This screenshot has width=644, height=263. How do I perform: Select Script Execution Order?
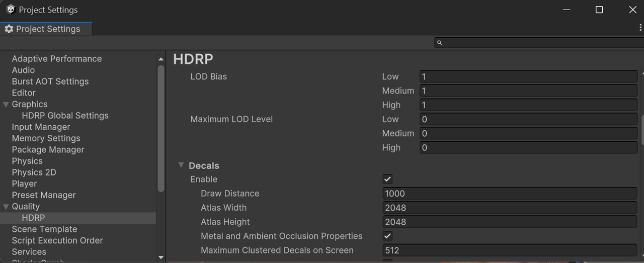(x=57, y=240)
